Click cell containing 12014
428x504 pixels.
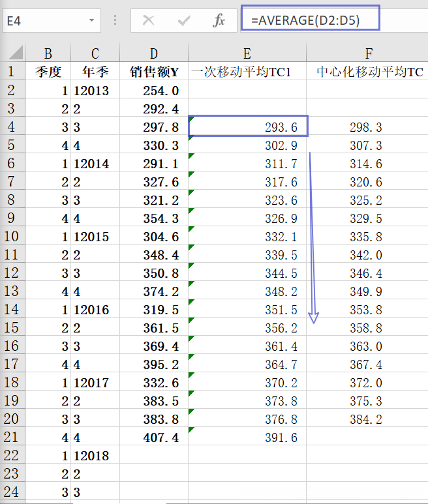tap(95, 162)
